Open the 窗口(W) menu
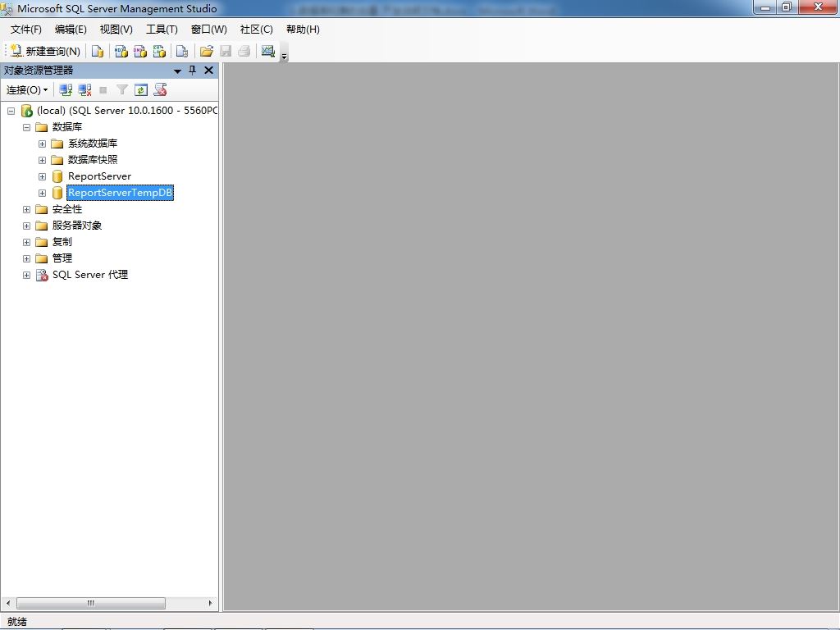The image size is (840, 630). [209, 30]
